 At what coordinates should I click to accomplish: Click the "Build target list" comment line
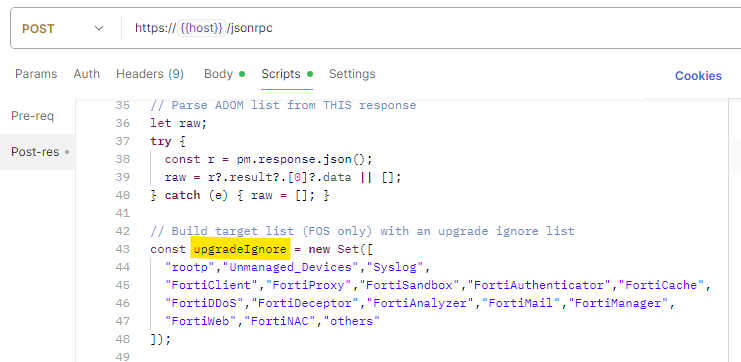362,231
